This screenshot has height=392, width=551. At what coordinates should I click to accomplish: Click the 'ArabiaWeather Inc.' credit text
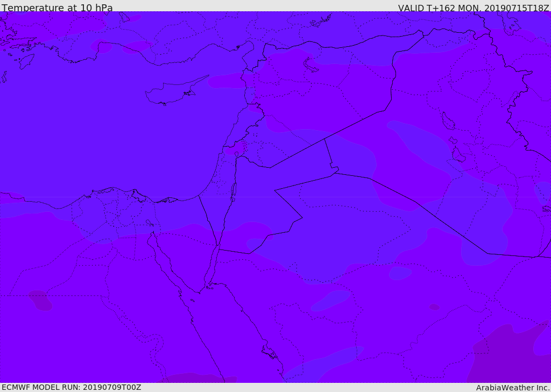tap(512, 388)
